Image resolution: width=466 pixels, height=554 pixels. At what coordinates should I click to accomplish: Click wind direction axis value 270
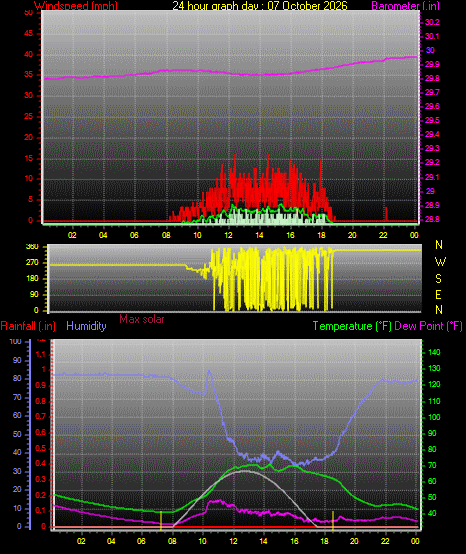[32, 263]
